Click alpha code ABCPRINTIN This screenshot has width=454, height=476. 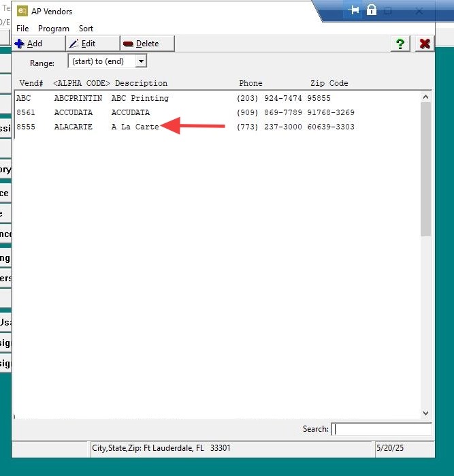tap(78, 98)
